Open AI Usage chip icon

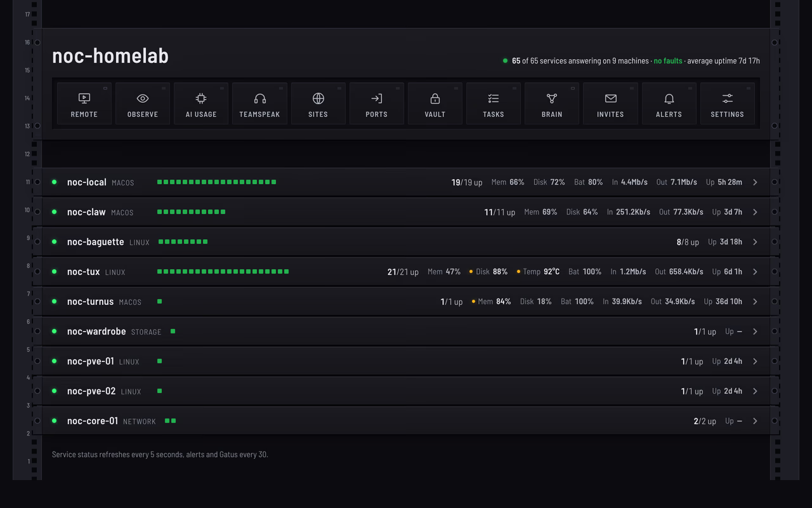(201, 98)
